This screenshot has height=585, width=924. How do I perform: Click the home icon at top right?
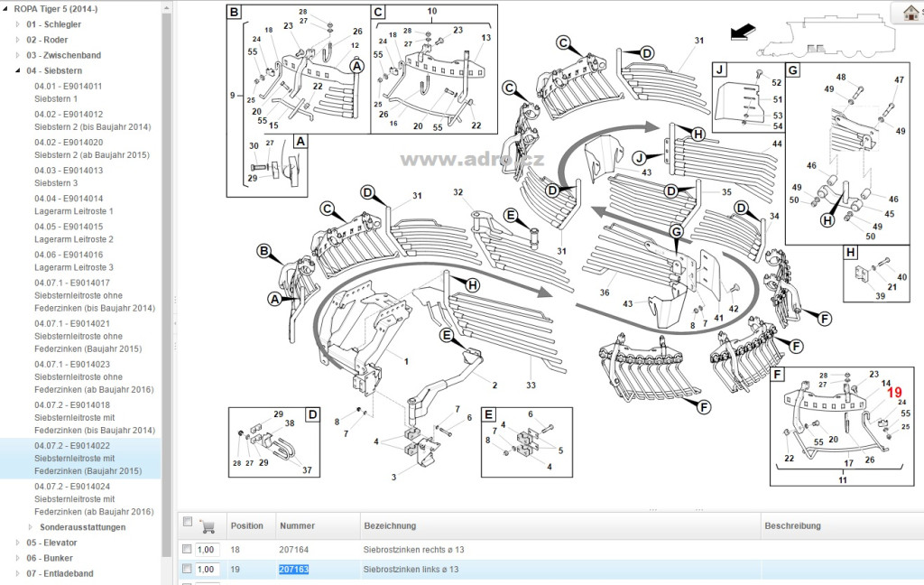click(911, 13)
